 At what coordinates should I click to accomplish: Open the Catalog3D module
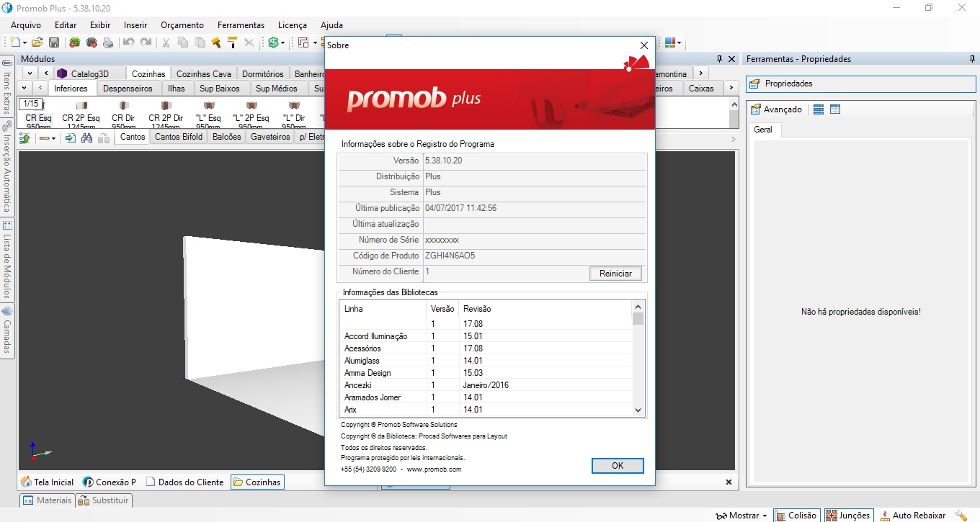[x=89, y=73]
